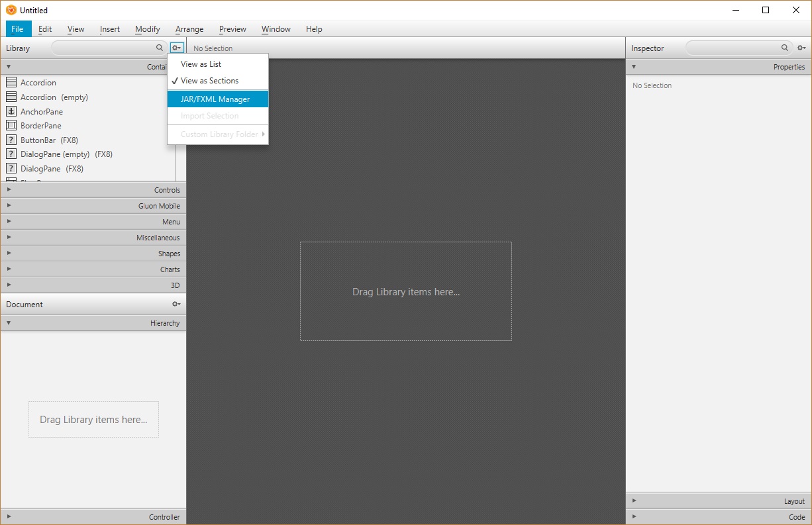Select the Accordion container icon
This screenshot has height=525, width=812.
[x=11, y=83]
